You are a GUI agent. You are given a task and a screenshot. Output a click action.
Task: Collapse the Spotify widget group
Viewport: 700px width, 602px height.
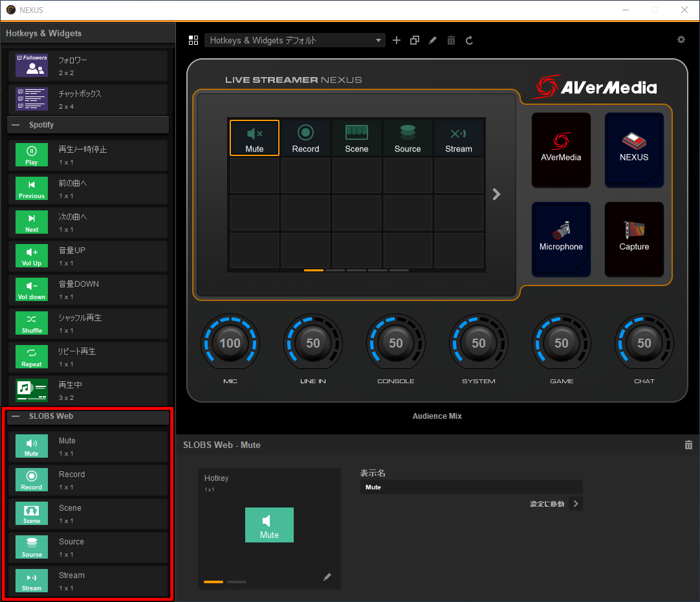pyautogui.click(x=16, y=124)
